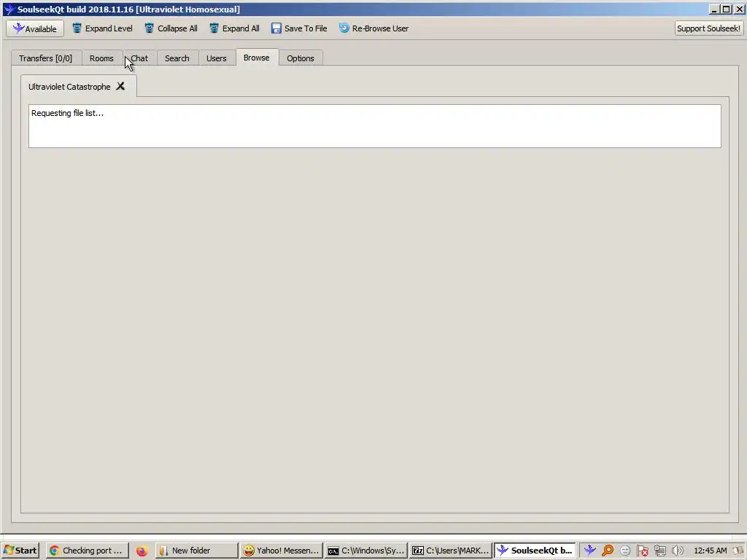Switch to Yahoo! Messenger in the taskbar
747x560 pixels.
(x=281, y=551)
